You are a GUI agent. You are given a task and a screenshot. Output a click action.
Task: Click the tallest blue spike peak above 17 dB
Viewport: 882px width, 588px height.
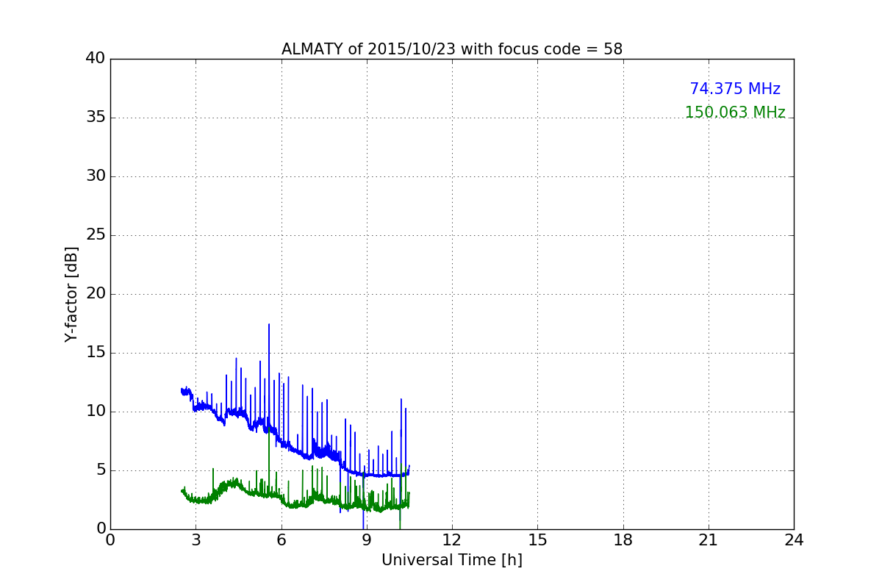(269, 325)
